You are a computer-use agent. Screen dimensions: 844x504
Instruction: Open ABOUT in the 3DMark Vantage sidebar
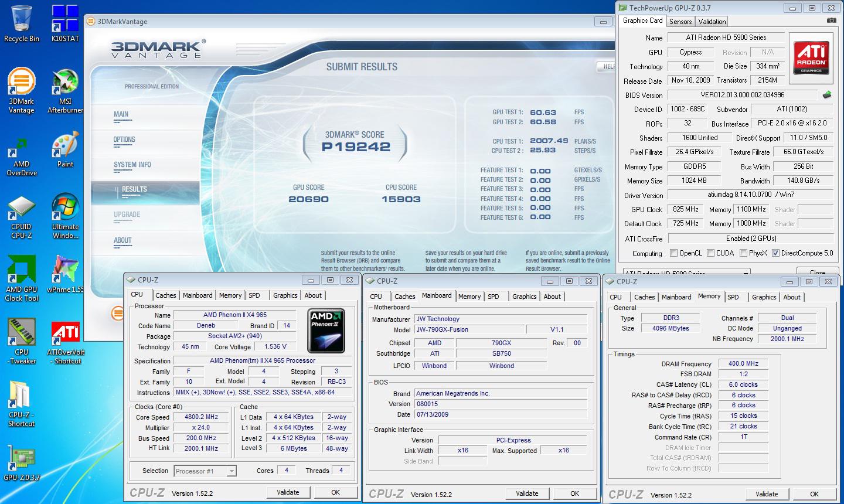(122, 240)
